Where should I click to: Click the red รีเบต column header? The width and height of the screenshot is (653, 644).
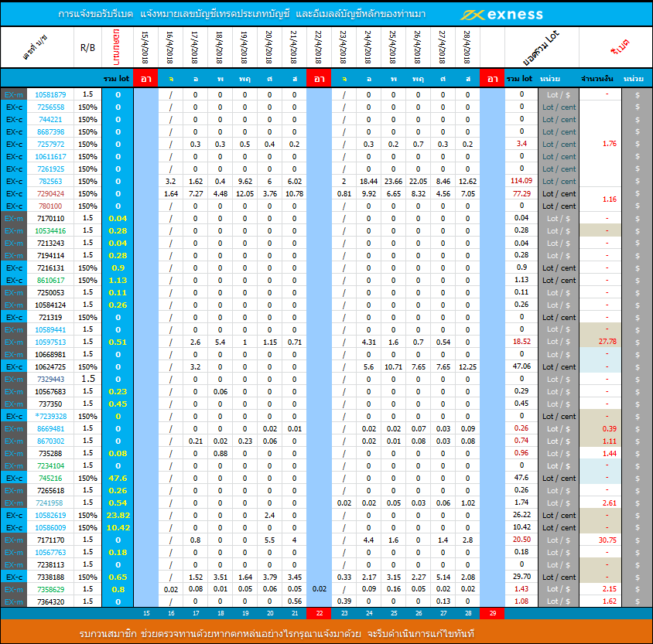(x=620, y=47)
